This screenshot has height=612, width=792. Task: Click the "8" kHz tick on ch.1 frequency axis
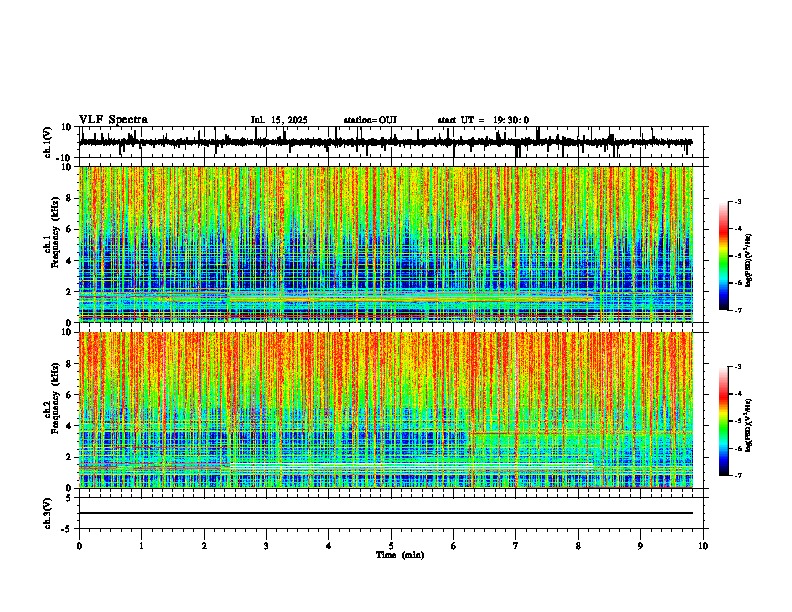70,198
